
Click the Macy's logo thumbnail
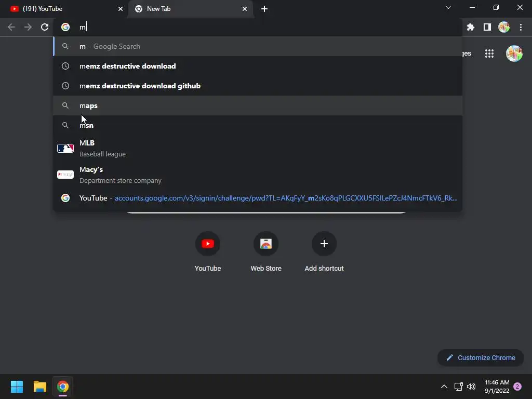(x=65, y=175)
